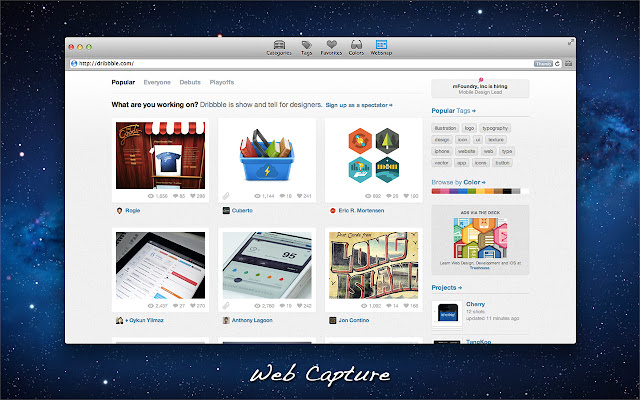The image size is (640, 400).
Task: Click attachment paperclip on Cuberto's shot
Action: [x=226, y=196]
